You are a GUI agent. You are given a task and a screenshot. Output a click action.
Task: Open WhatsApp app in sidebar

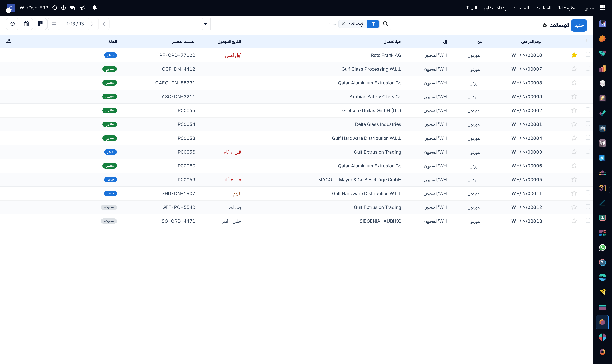tap(602, 248)
